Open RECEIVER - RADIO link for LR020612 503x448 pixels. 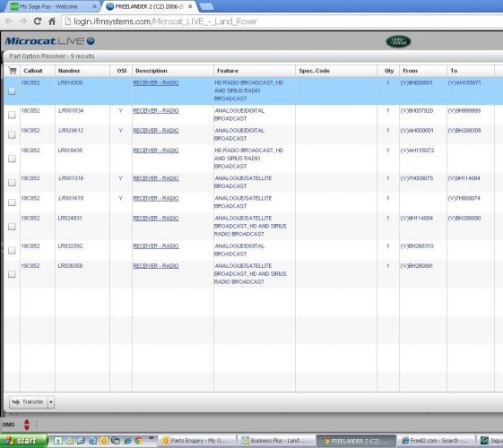pos(156,131)
